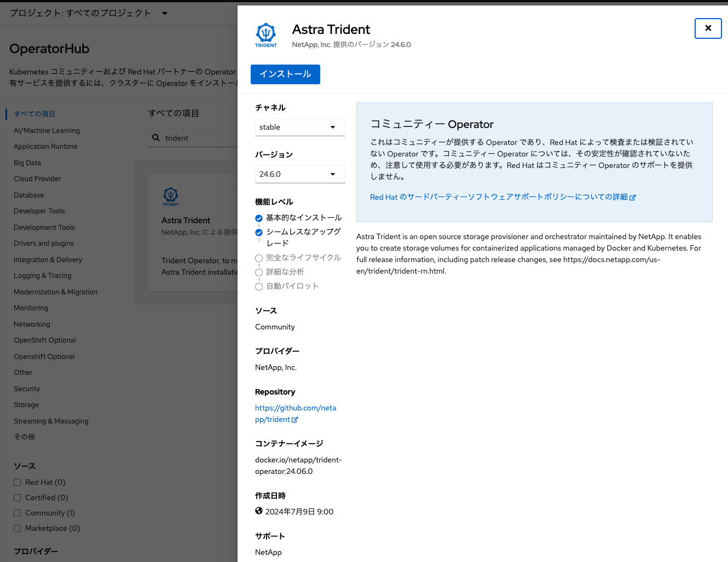Select the OpenShift Optional category
The height and width of the screenshot is (562, 728).
tap(45, 340)
